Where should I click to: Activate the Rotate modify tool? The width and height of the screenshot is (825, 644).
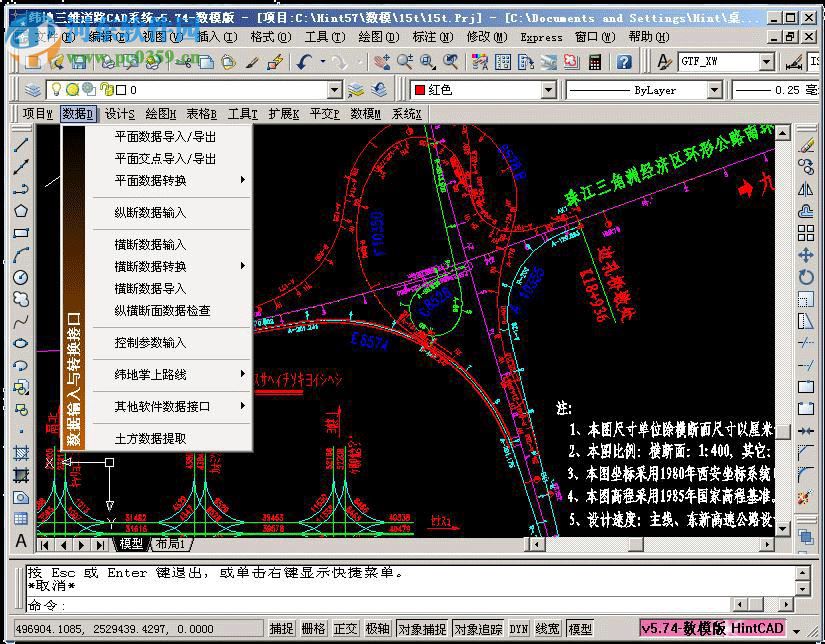pos(806,277)
